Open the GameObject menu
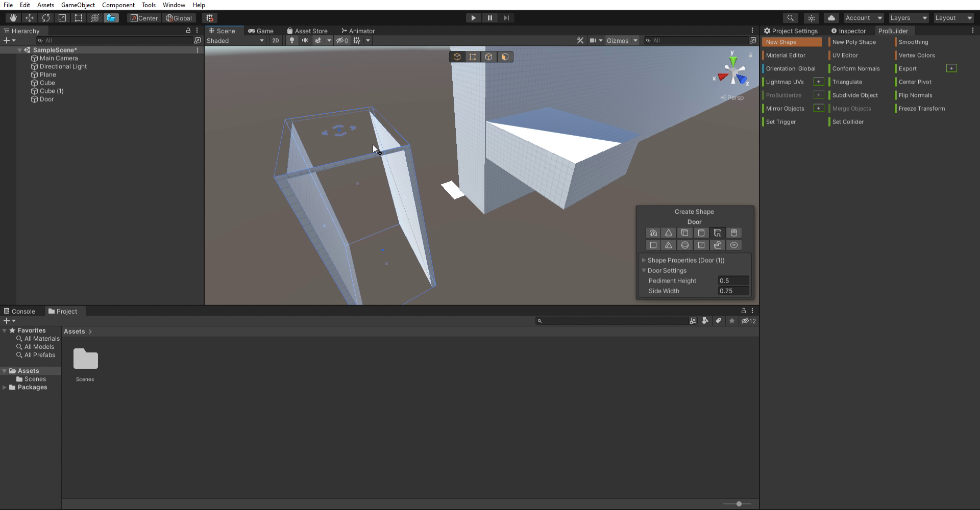Image resolution: width=980 pixels, height=510 pixels. pos(78,5)
